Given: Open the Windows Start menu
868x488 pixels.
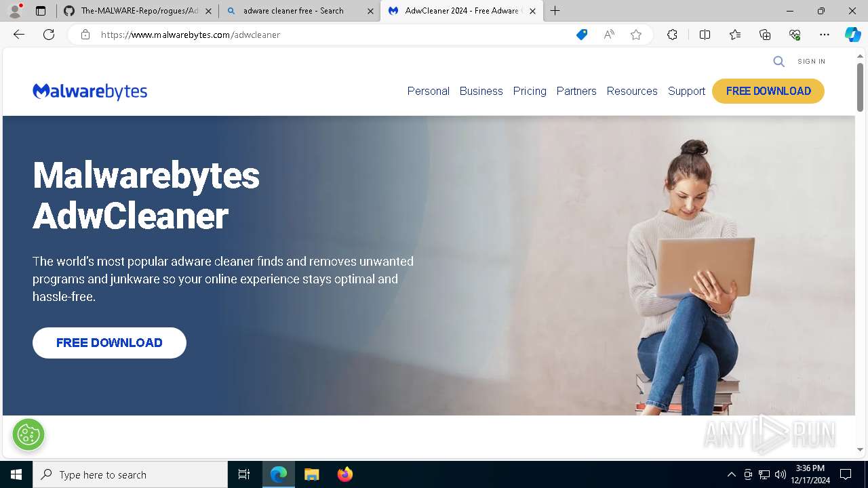Looking at the screenshot, I should click(x=16, y=474).
